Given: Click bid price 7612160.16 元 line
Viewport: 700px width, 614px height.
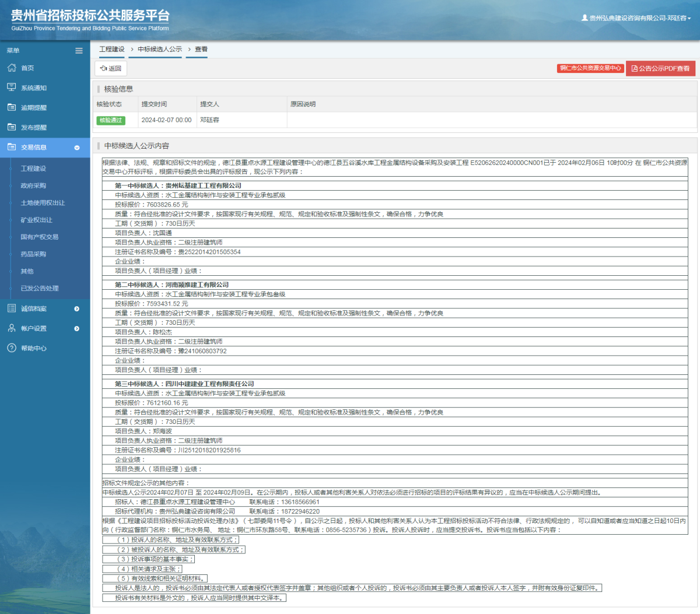Looking at the screenshot, I should [x=152, y=403].
